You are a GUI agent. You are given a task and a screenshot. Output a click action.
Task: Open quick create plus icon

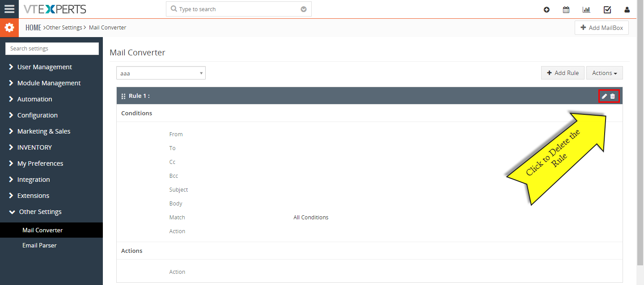pyautogui.click(x=547, y=9)
